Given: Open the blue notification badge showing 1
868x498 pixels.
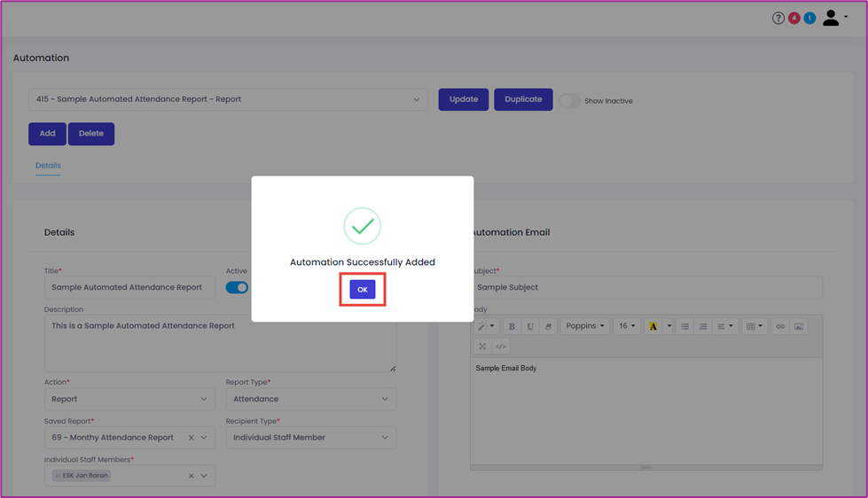Looking at the screenshot, I should point(809,19).
